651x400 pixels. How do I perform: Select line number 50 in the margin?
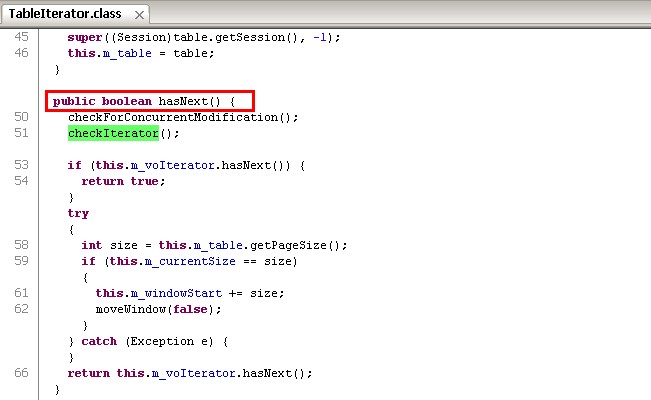pos(22,117)
